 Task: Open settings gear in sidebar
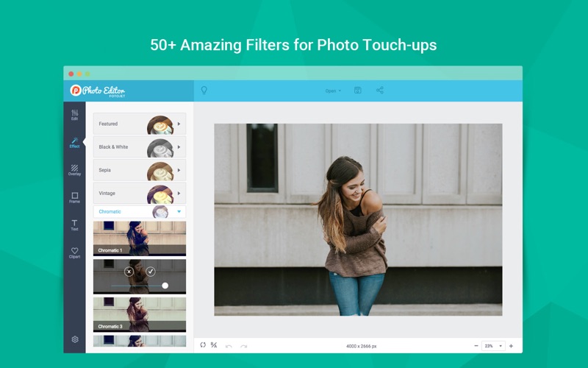tap(75, 339)
